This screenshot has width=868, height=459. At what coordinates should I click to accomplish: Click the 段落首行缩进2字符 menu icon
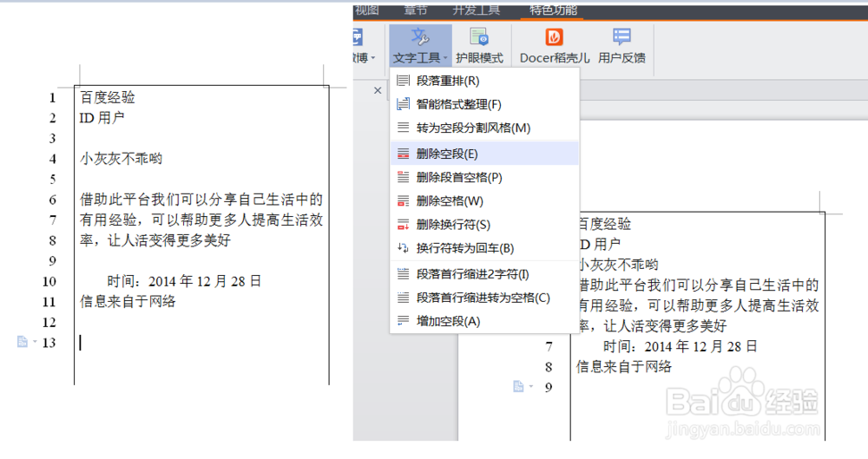click(404, 274)
